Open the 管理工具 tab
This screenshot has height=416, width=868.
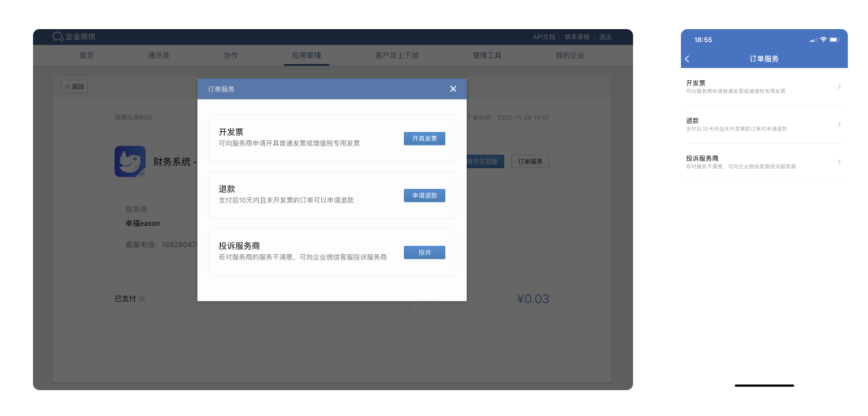pos(487,56)
